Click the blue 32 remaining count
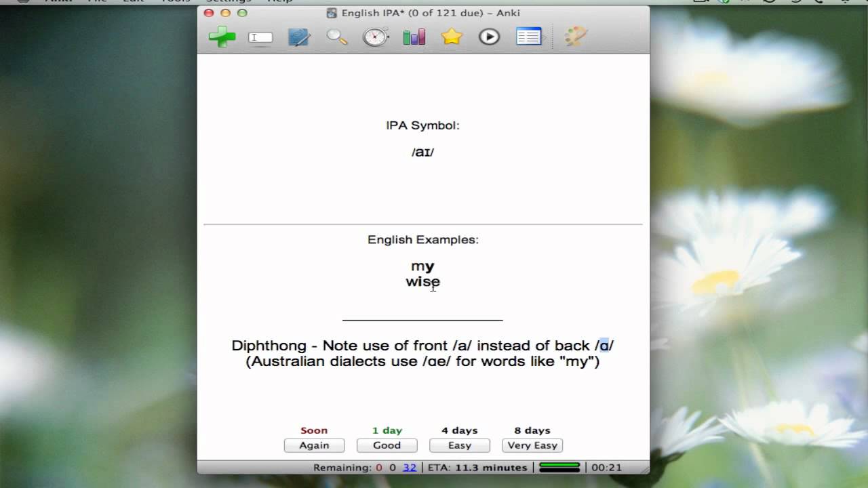The width and height of the screenshot is (868, 488). [x=410, y=468]
